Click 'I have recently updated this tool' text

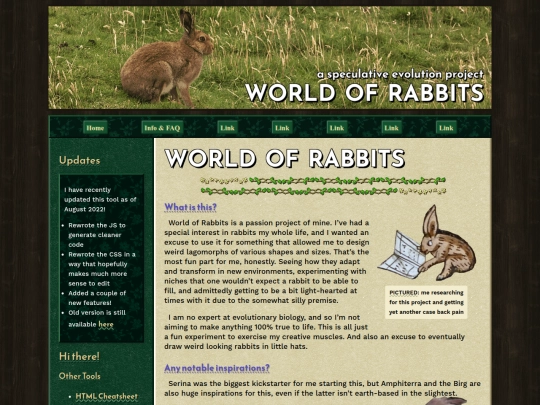(100, 199)
